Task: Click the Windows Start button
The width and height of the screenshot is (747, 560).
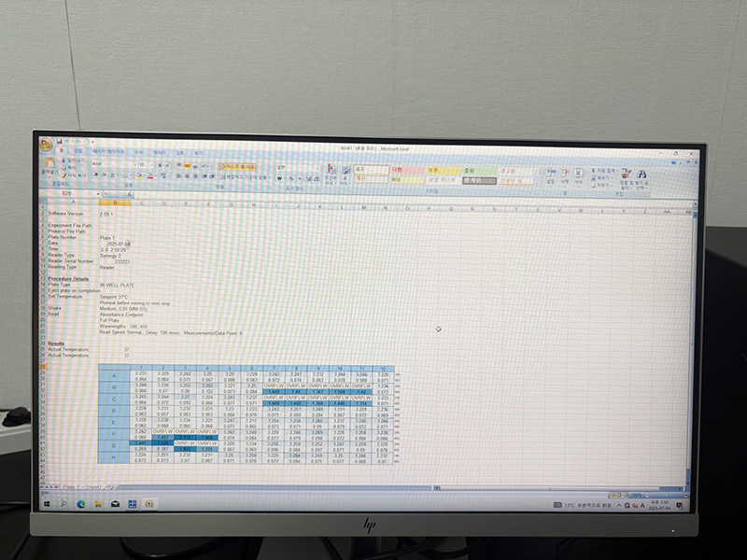Action: point(47,504)
